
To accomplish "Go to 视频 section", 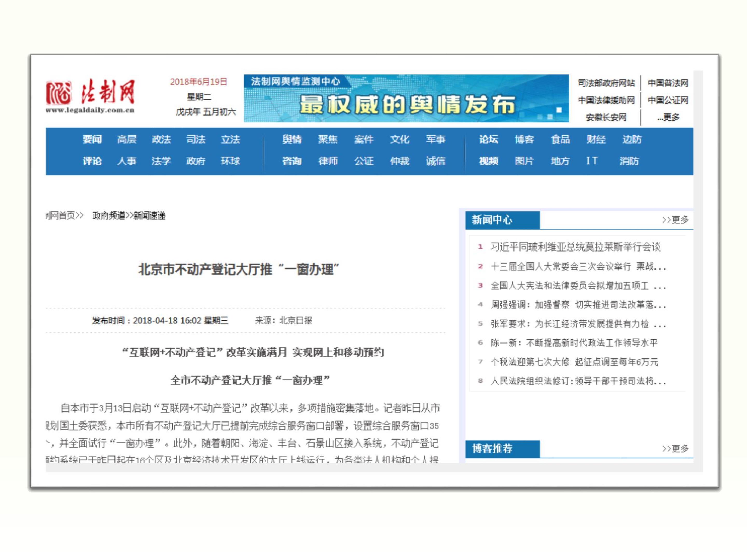I will tap(489, 161).
